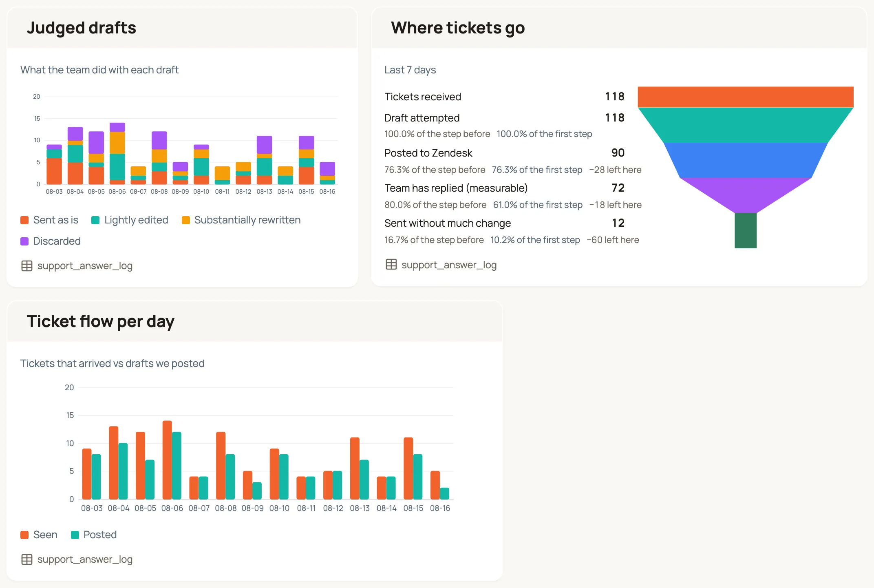Image resolution: width=874 pixels, height=588 pixels.
Task: Toggle Discarded legend entry
Action: 51,241
